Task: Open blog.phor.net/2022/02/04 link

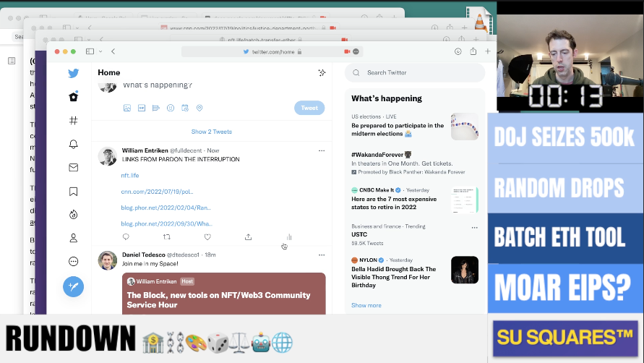Action: click(166, 208)
